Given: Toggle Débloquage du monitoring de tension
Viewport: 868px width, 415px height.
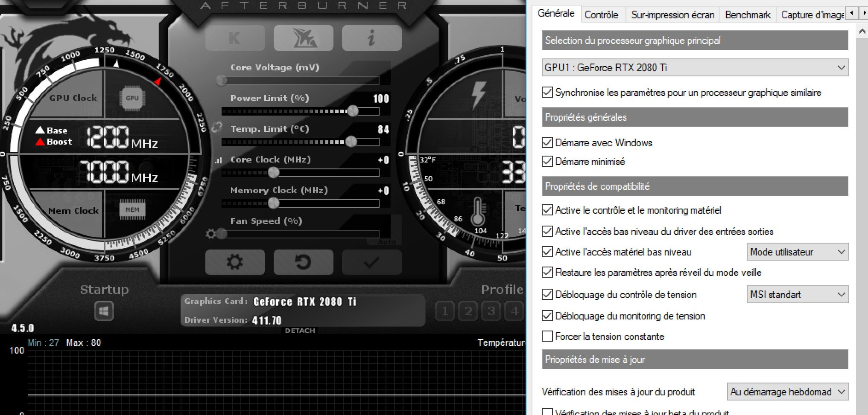Looking at the screenshot, I should pyautogui.click(x=547, y=316).
